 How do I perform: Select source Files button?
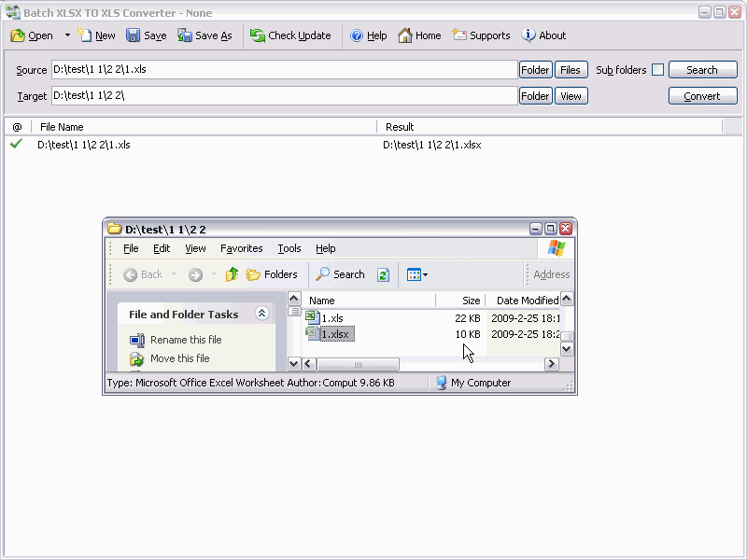click(571, 70)
